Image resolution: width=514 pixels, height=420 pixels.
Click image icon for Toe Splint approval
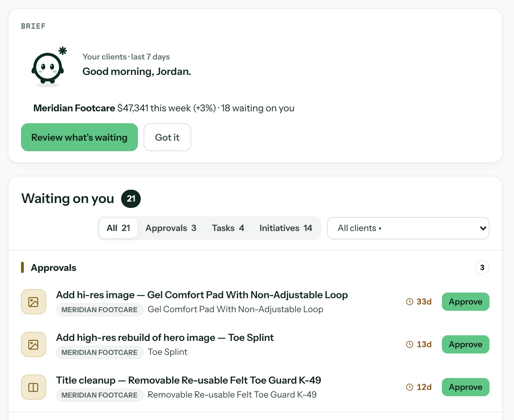34,344
